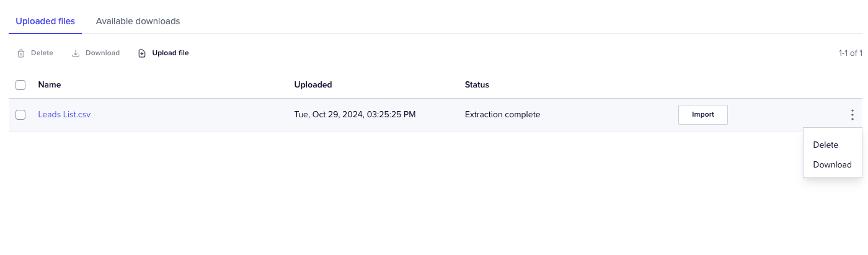Click the 1-1 of 1 pagination counter
Image resolution: width=868 pixels, height=255 pixels.
(850, 53)
